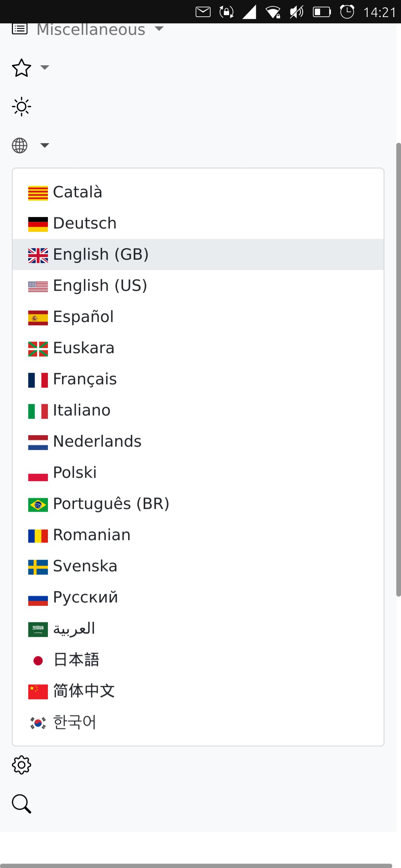401x868 pixels.
Task: Open the settings gear icon
Action: point(22,765)
